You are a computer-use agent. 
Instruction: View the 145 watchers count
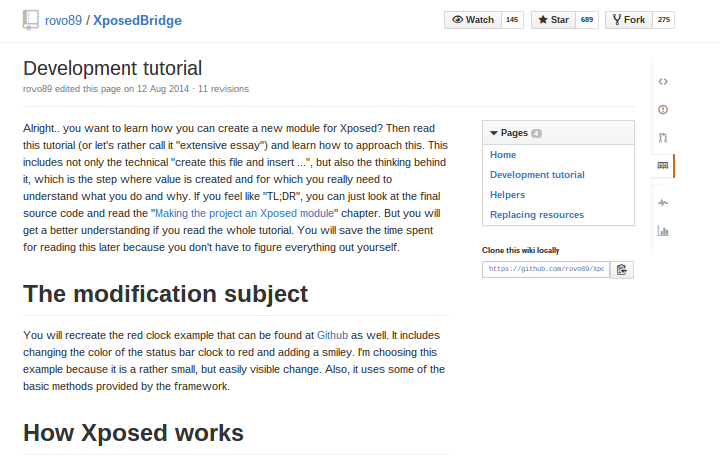pyautogui.click(x=512, y=20)
